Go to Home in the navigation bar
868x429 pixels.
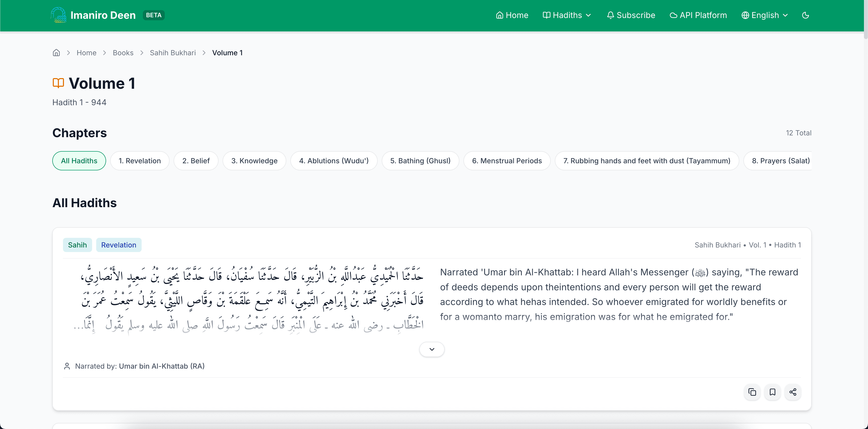(512, 15)
